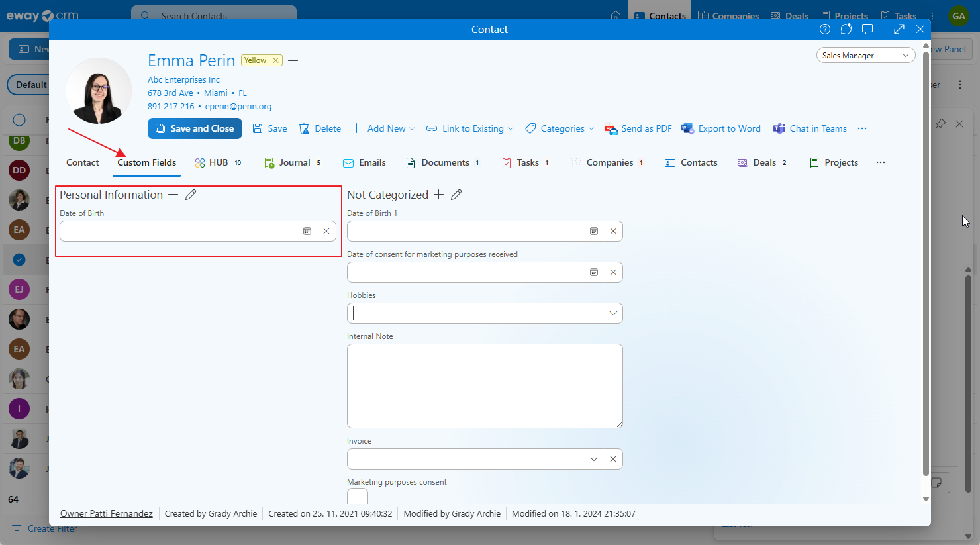Click the pencil icon beside Personal Information

[x=191, y=195]
